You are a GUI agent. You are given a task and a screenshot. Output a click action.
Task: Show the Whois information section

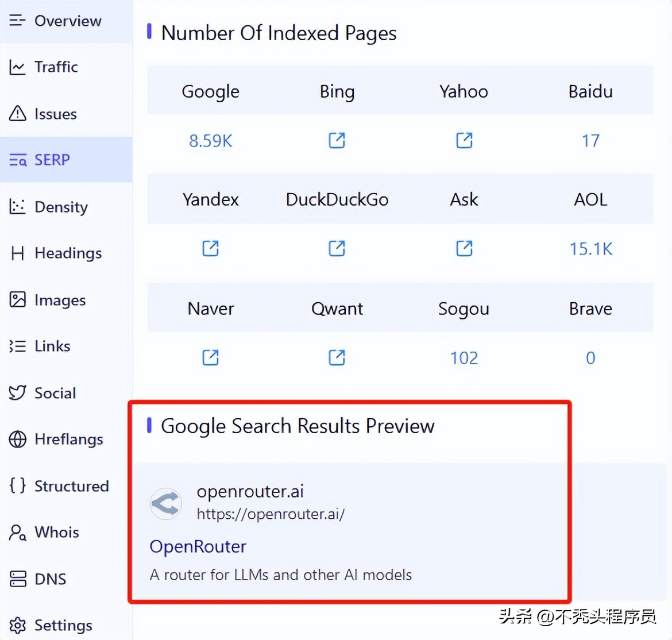click(x=56, y=532)
